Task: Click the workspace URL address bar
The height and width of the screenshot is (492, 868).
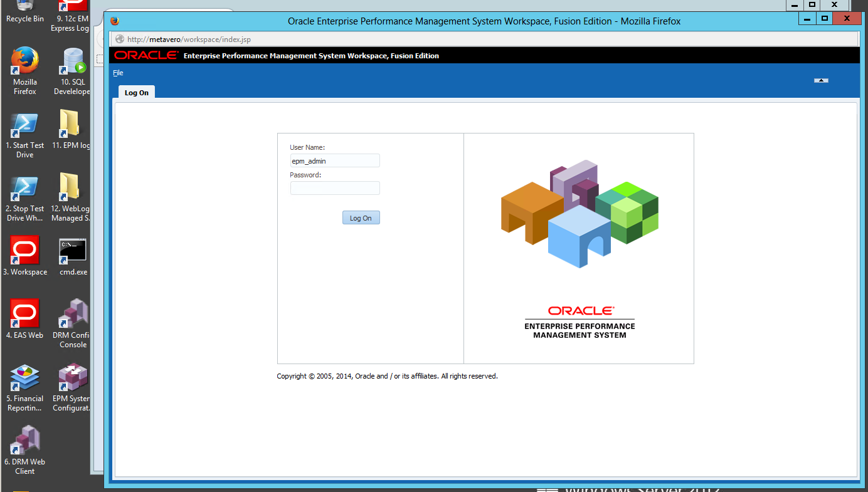Action: (485, 39)
